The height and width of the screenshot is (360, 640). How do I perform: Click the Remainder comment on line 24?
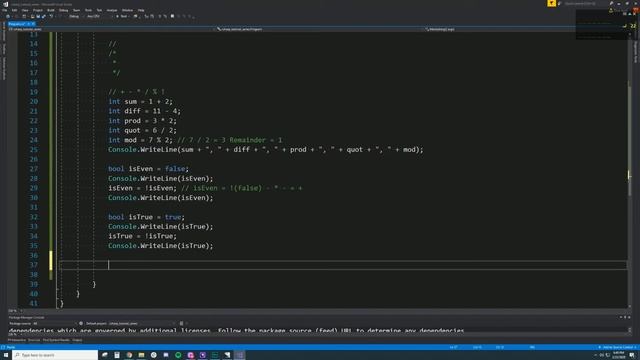pos(229,140)
